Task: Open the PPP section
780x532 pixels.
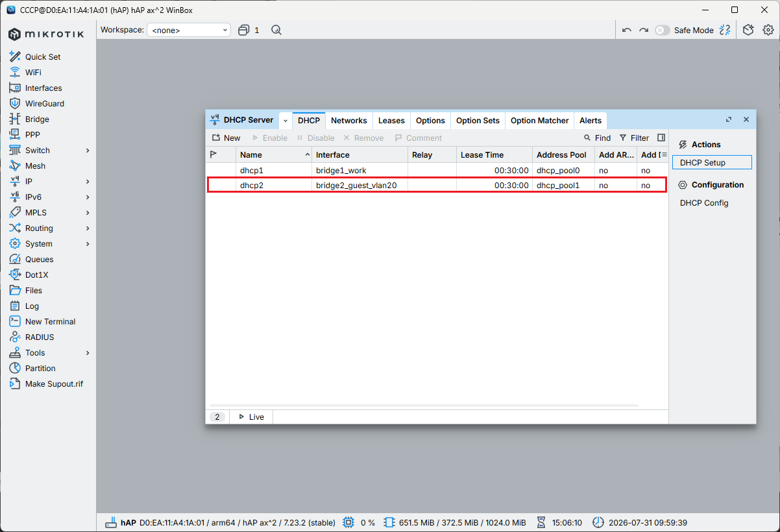Action: pyautogui.click(x=32, y=134)
